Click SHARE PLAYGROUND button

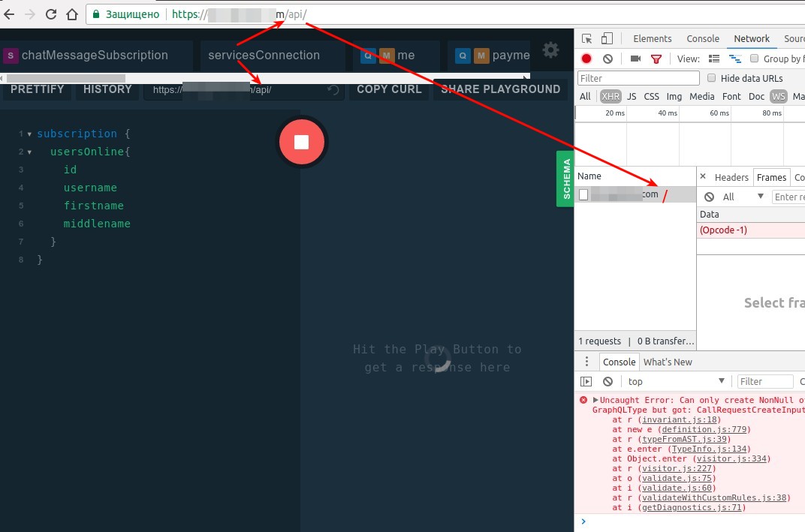click(x=501, y=89)
